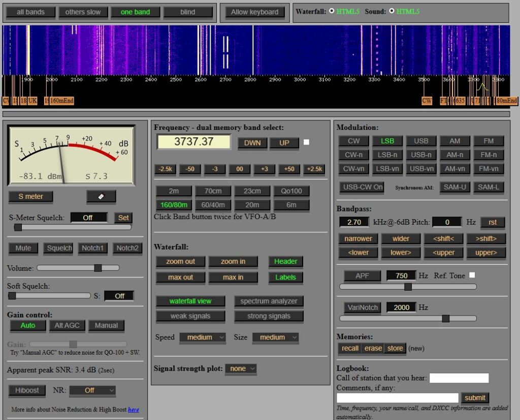Click the APF pitch slider
This screenshot has width=520, height=420.
pos(408,286)
